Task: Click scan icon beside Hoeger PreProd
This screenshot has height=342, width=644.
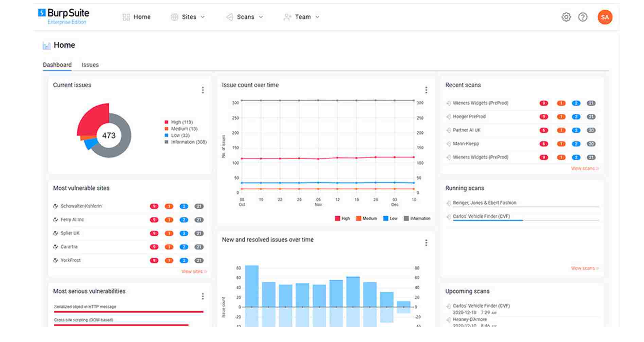Action: click(449, 117)
